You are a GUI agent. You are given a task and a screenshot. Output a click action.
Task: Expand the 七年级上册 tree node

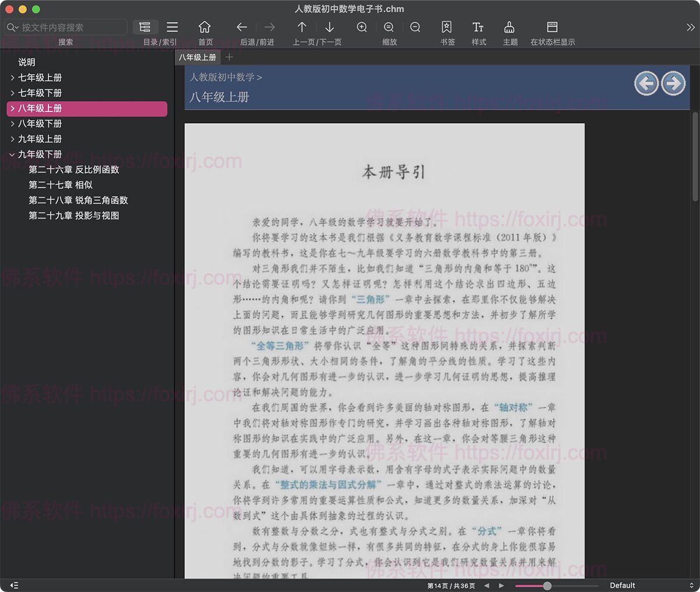pos(12,78)
